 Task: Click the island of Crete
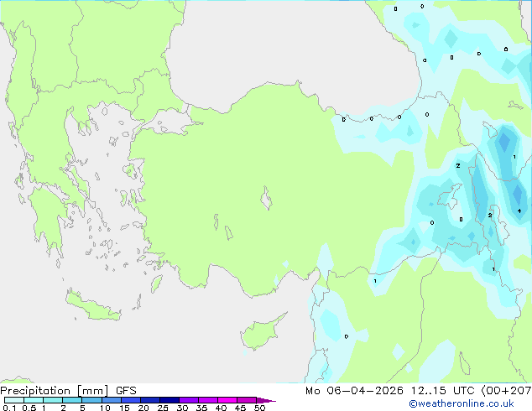click(x=92, y=305)
